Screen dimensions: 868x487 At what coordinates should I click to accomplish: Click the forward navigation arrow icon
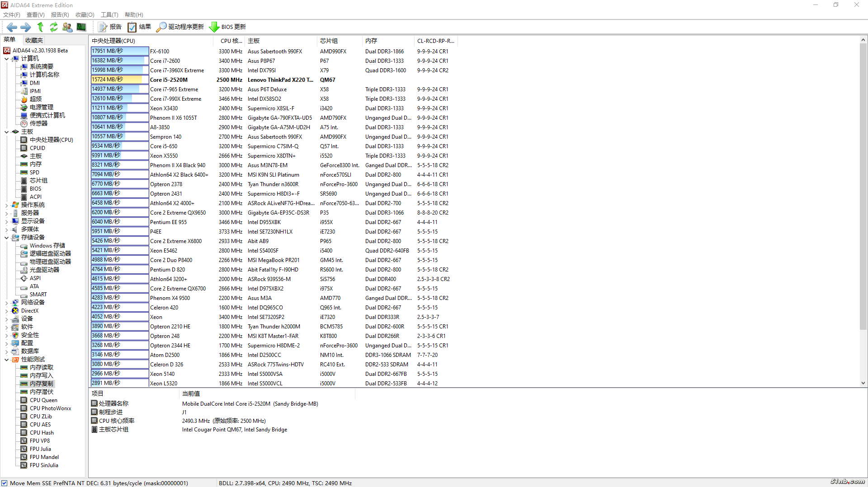tap(26, 27)
